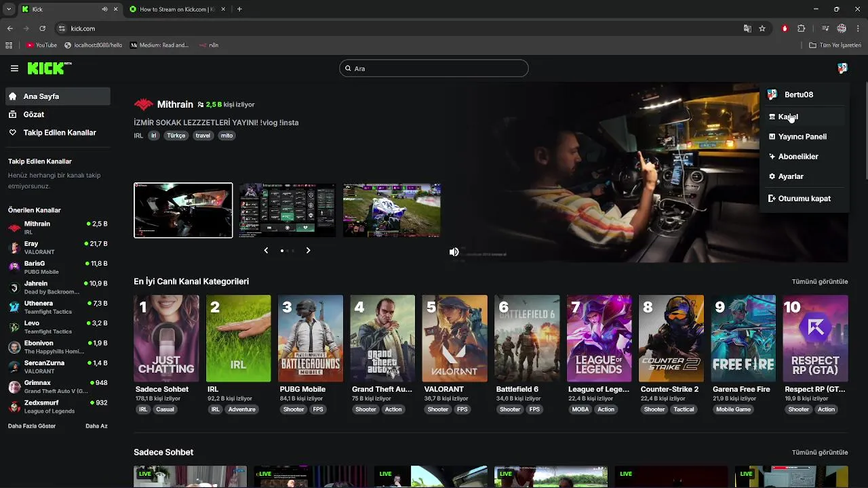The image size is (868, 488).
Task: Open YouTube bookmark
Action: pyautogui.click(x=41, y=45)
